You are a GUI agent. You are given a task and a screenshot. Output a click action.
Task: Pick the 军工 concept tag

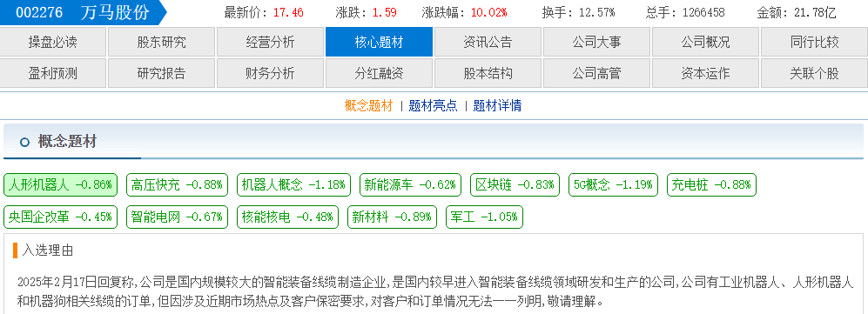point(484,217)
